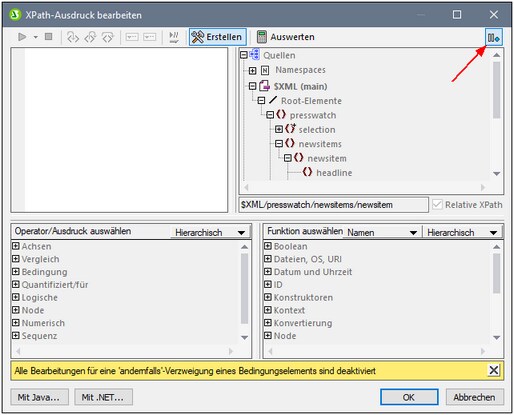The width and height of the screenshot is (514, 415).
Task: Click the step into debugger icon
Action: 73,37
